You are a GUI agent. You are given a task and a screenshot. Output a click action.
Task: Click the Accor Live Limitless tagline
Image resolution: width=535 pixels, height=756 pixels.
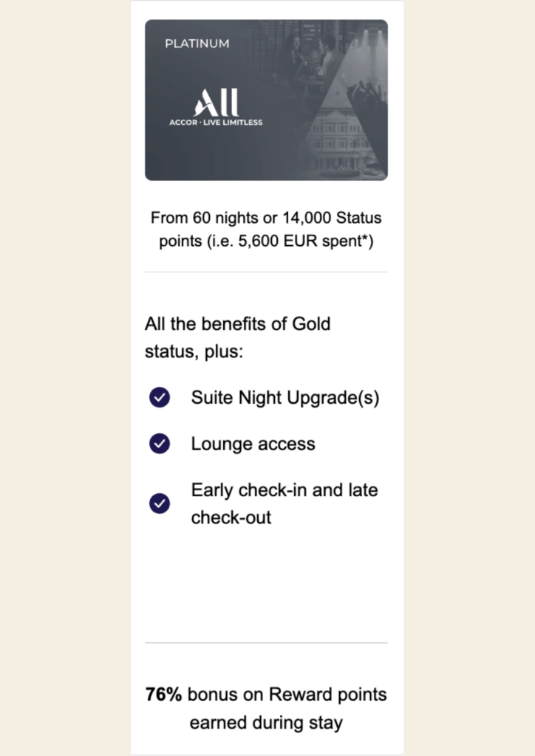pos(216,123)
